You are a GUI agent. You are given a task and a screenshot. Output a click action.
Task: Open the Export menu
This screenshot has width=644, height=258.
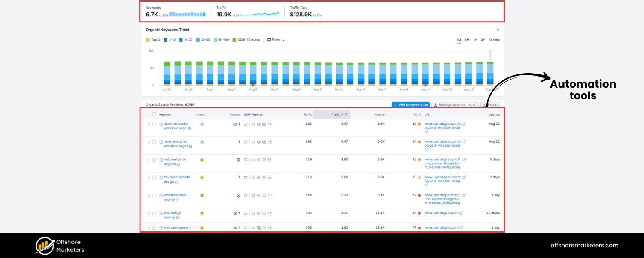click(490, 104)
